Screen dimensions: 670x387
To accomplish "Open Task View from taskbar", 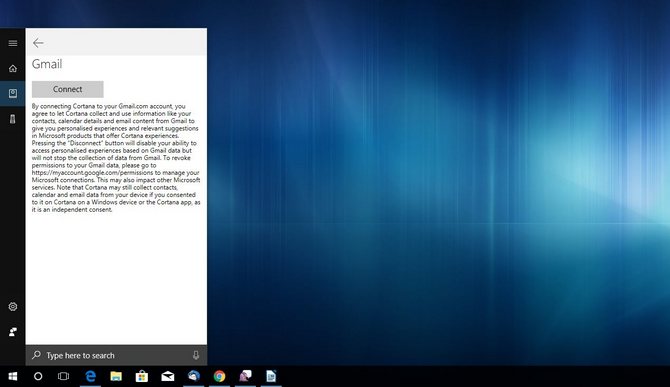I will pyautogui.click(x=63, y=376).
